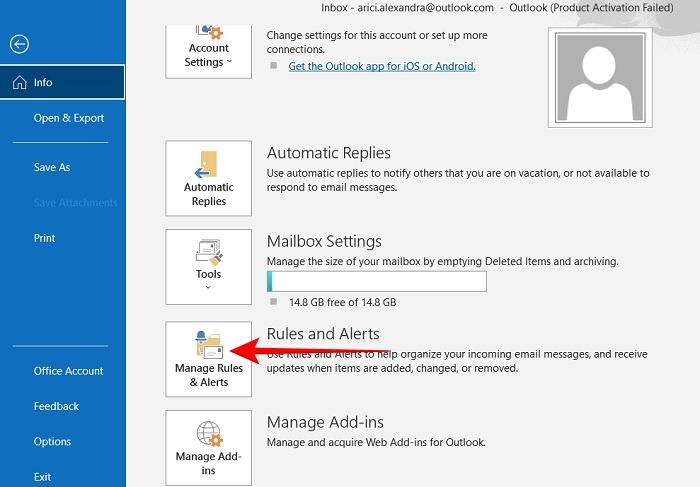Viewport: 700px width, 487px height.
Task: Click Exit in the sidebar
Action: tap(42, 477)
